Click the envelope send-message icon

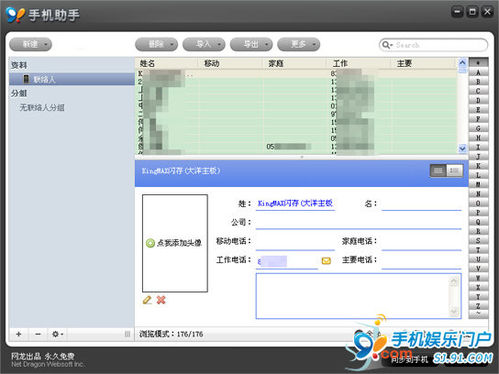[326, 261]
